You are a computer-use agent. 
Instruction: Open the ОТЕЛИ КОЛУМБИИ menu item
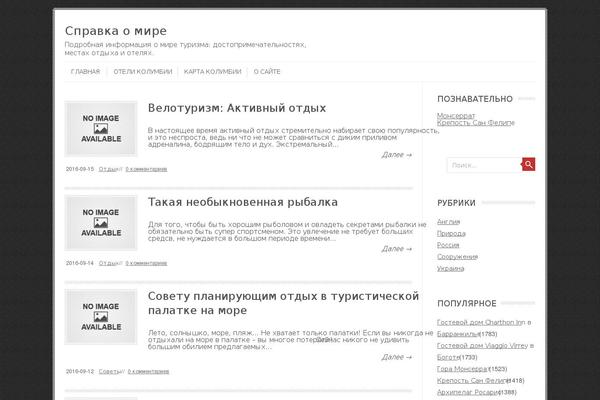click(x=143, y=72)
